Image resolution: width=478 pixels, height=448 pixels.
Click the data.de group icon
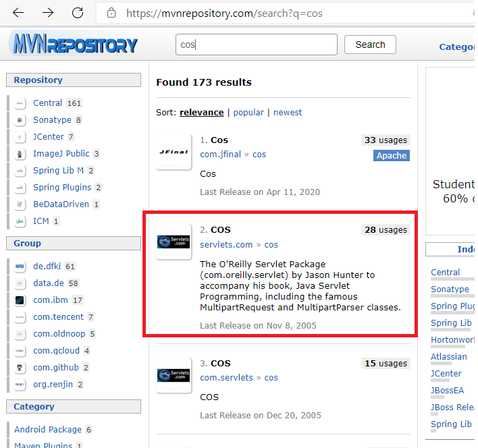point(20,283)
